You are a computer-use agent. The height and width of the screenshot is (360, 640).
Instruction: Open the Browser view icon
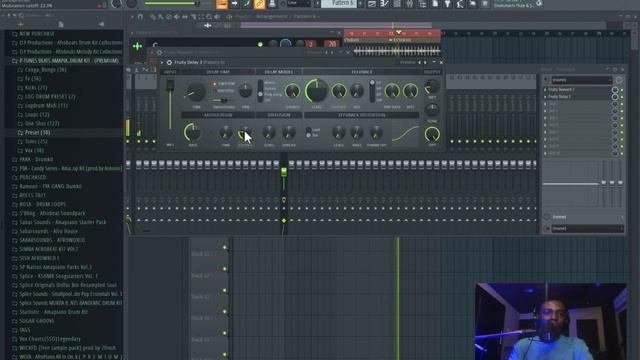(x=422, y=4)
